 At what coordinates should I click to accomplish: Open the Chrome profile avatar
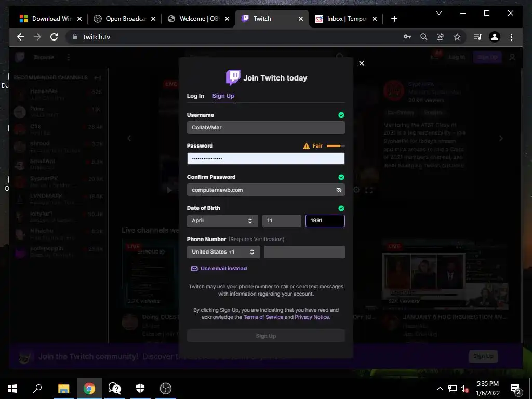pyautogui.click(x=495, y=37)
